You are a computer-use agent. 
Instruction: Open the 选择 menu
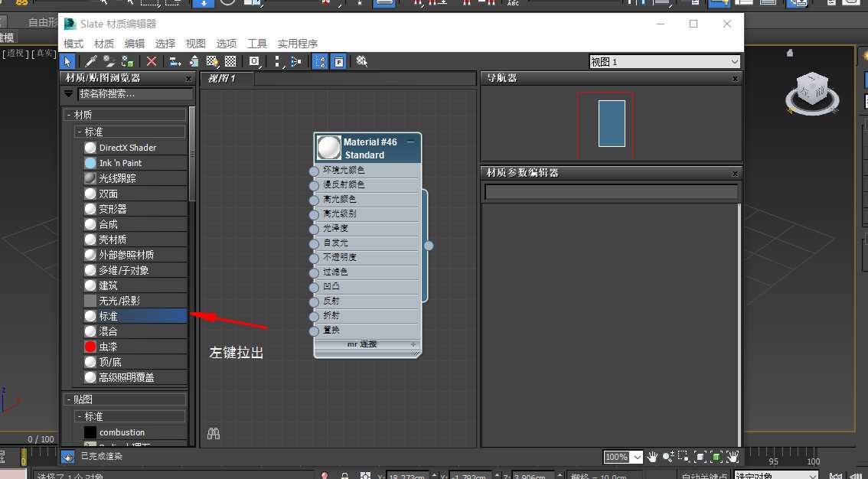[x=165, y=43]
